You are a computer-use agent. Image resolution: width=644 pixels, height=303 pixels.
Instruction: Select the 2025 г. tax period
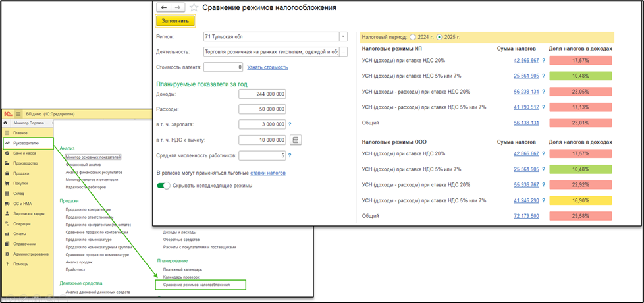[439, 37]
